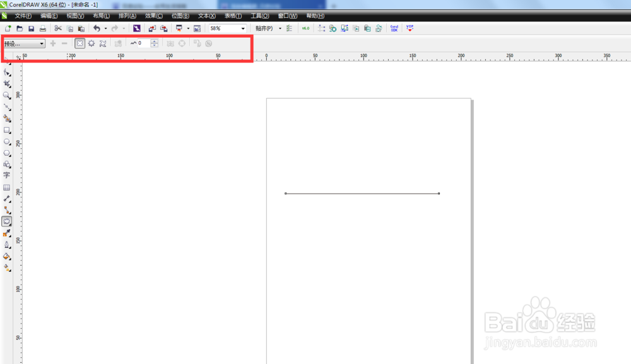Click the VIP plugin icon

pos(410,28)
